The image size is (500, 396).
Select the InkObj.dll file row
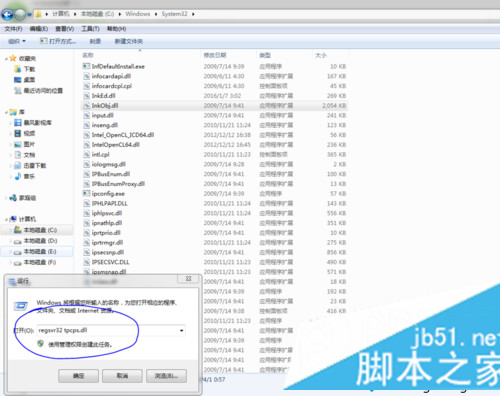pyautogui.click(x=215, y=106)
